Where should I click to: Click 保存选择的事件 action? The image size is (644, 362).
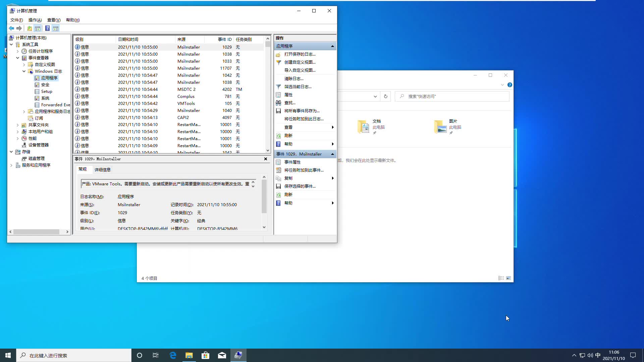(300, 186)
